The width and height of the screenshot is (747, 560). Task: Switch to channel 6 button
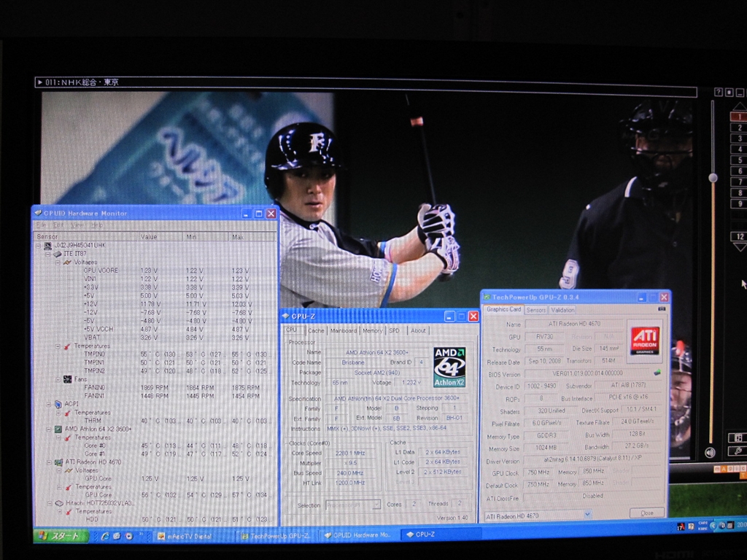click(738, 171)
